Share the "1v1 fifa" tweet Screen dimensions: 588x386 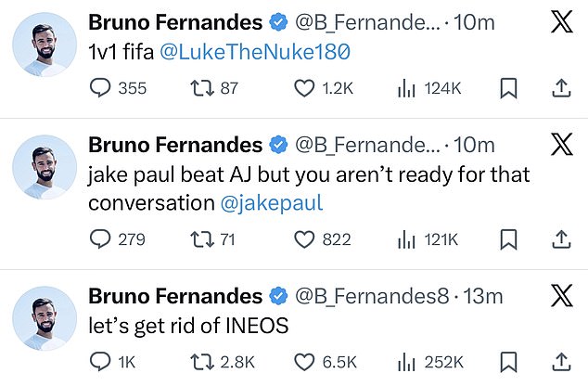point(559,88)
